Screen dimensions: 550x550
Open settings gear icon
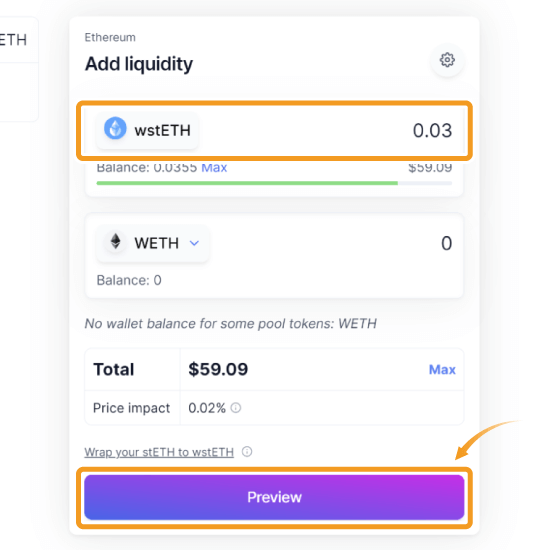tap(447, 60)
